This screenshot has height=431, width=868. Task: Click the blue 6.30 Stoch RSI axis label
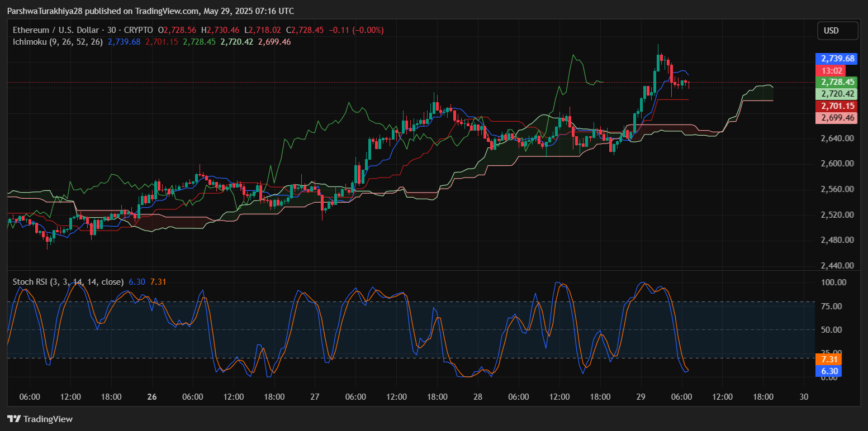point(828,371)
